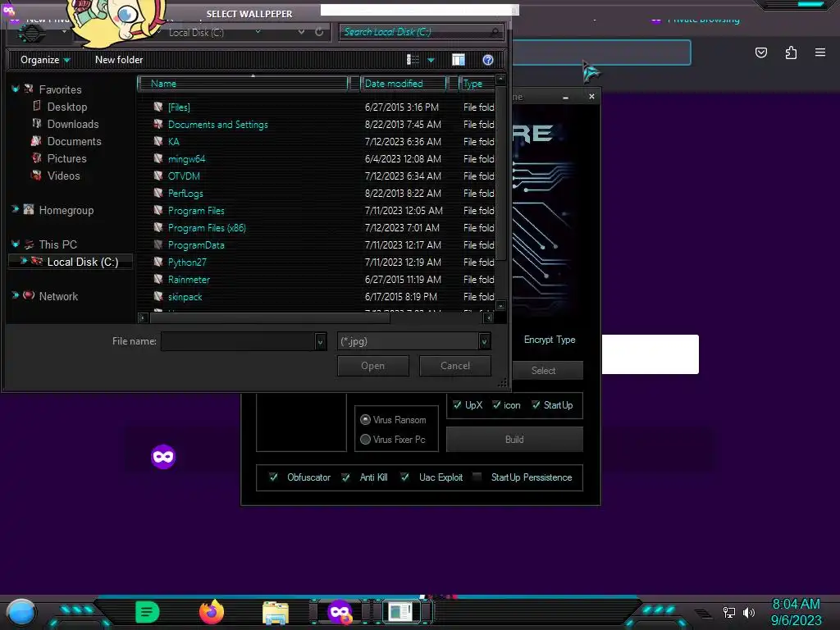Refresh the Local Disk (C:) address bar
This screenshot has width=840, height=630.
[319, 32]
